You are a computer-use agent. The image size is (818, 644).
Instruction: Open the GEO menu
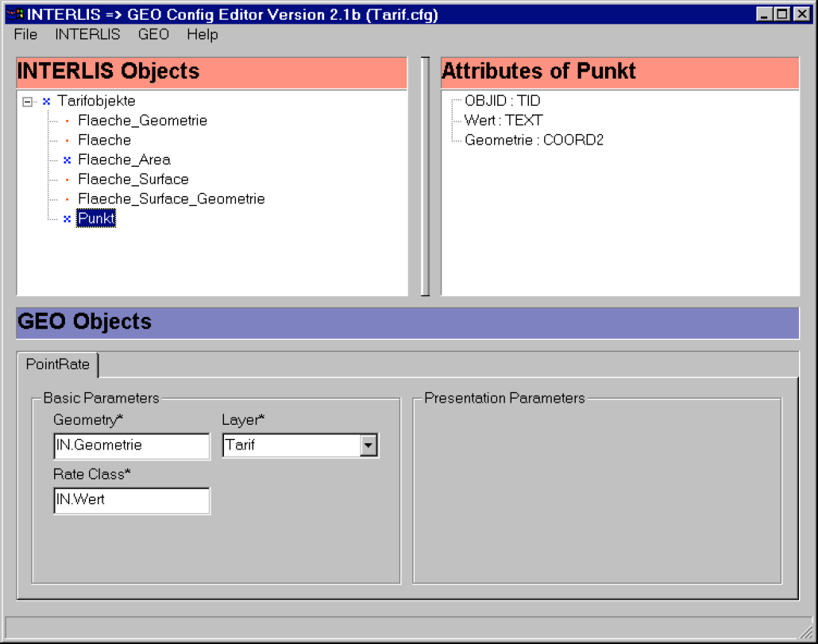(153, 34)
